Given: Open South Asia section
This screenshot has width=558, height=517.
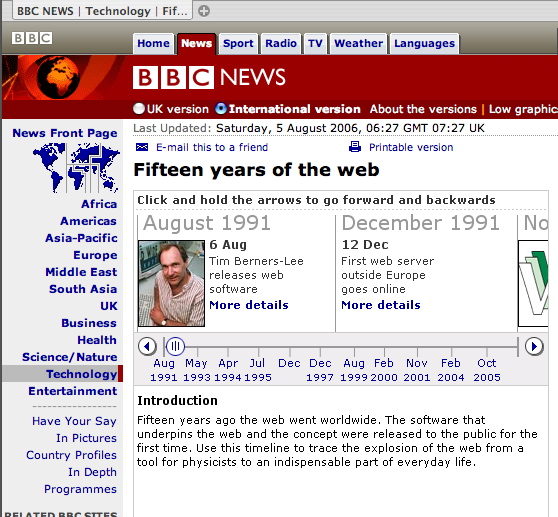Looking at the screenshot, I should coord(83,289).
